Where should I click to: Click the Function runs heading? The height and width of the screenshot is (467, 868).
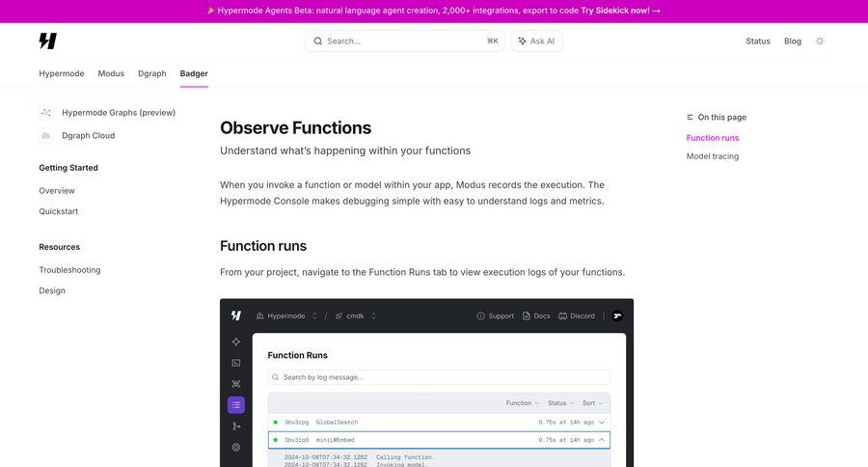(263, 246)
